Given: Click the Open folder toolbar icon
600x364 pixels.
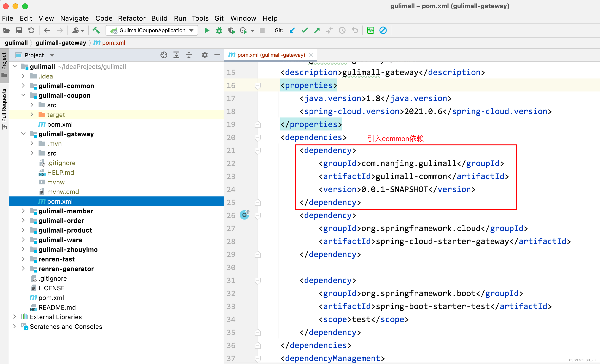Looking at the screenshot, I should tap(7, 30).
